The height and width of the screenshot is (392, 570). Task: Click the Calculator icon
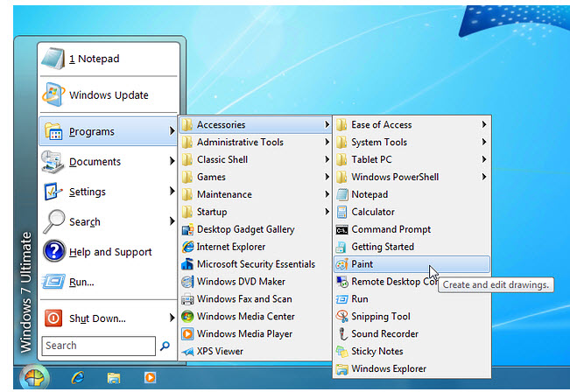click(341, 212)
